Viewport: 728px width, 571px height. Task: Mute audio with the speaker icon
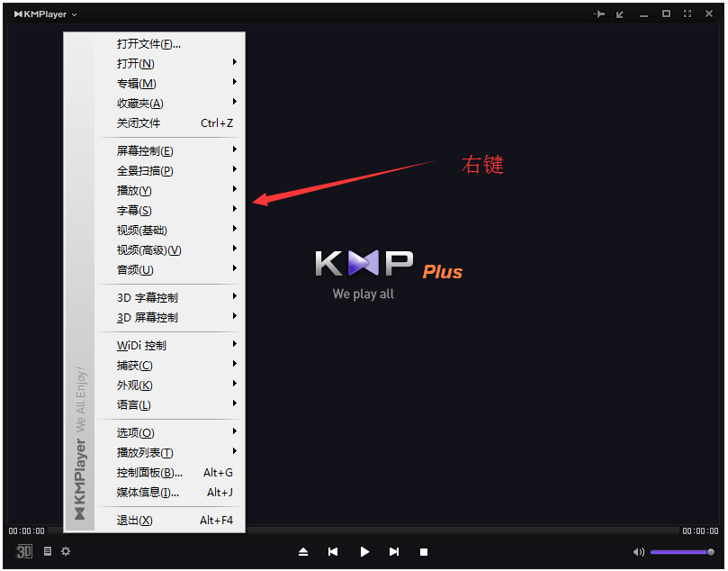coord(639,552)
